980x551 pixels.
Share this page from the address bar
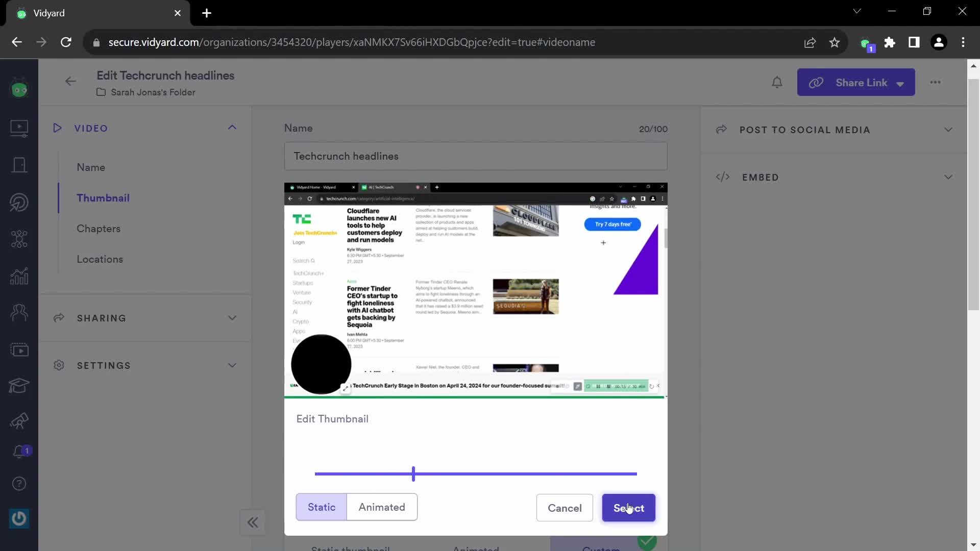[x=810, y=42]
